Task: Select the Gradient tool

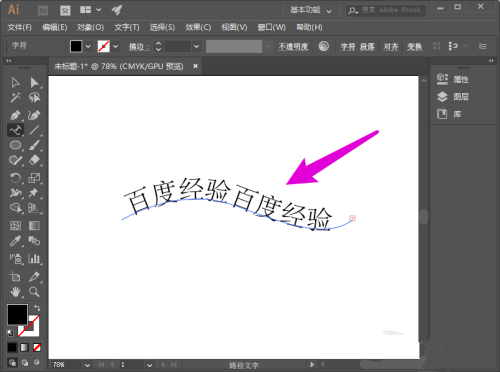Action: coord(34,226)
